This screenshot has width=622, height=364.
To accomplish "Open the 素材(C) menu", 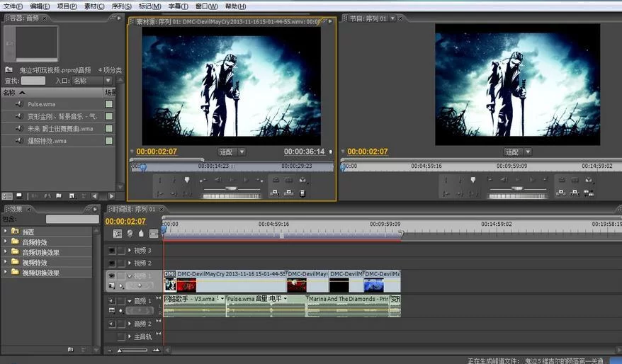I will click(x=94, y=6).
